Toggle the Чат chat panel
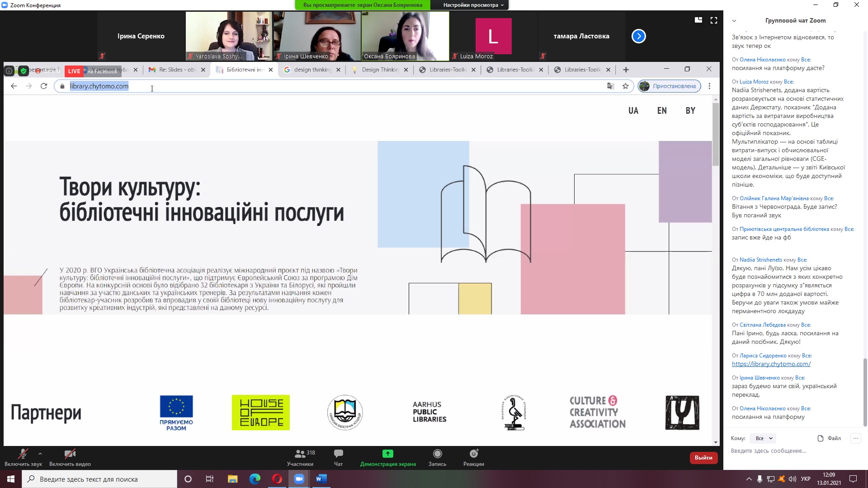Image resolution: width=868 pixels, height=488 pixels. [338, 457]
